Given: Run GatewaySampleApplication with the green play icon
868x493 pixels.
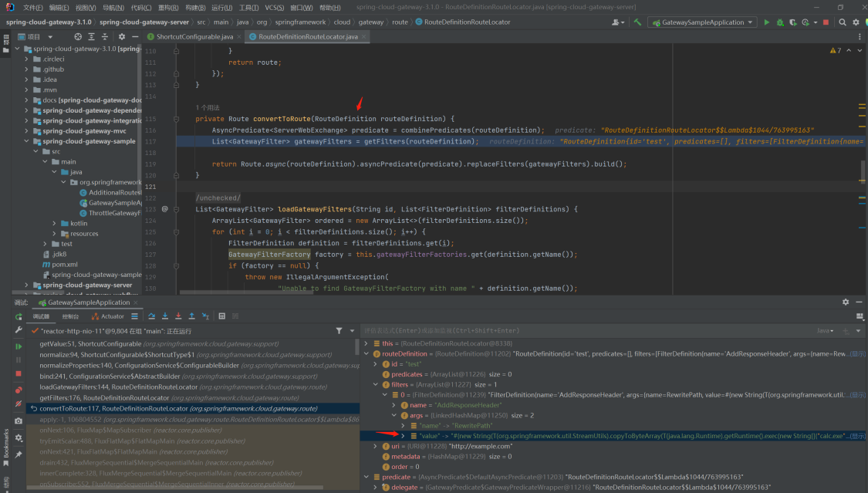Looking at the screenshot, I should tap(767, 22).
